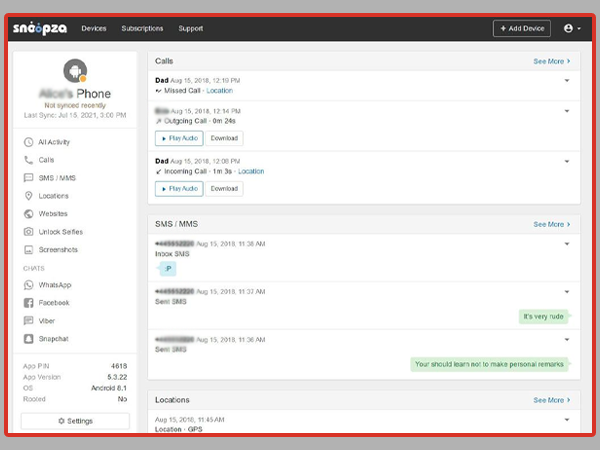Open Unlock Selfies camera icon
This screenshot has height=450, width=600.
(x=28, y=232)
